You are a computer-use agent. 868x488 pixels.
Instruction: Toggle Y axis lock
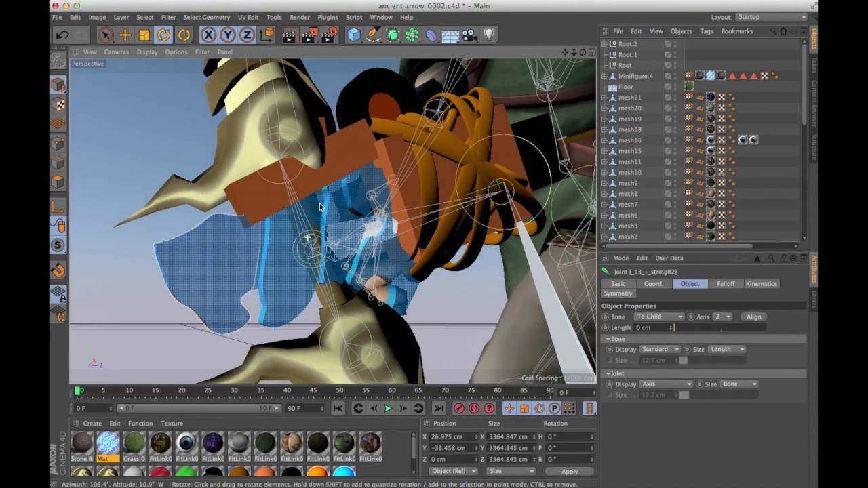click(x=228, y=35)
